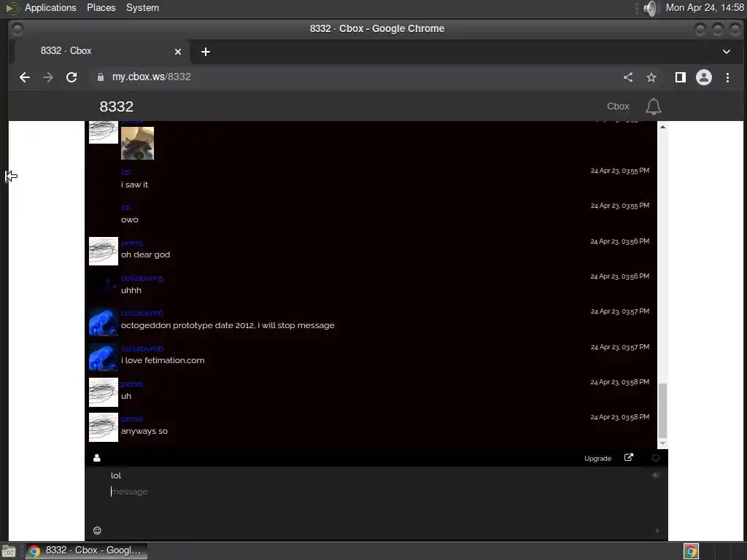The height and width of the screenshot is (560, 747).
Task: Click the browser forward arrow
Action: click(x=47, y=77)
